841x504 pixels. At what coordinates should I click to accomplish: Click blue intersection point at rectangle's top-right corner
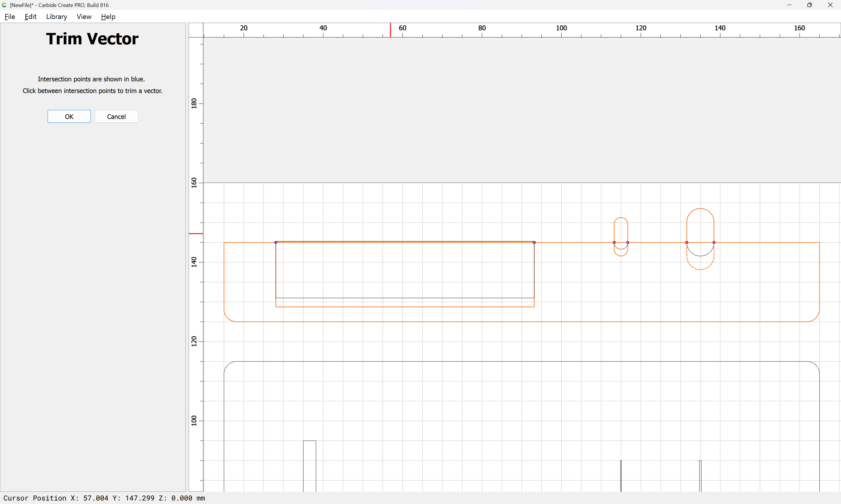[x=534, y=242]
